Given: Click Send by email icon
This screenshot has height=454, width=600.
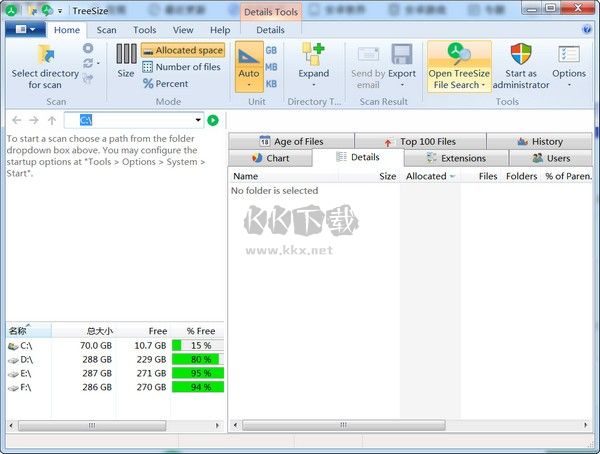Looking at the screenshot, I should tap(368, 54).
